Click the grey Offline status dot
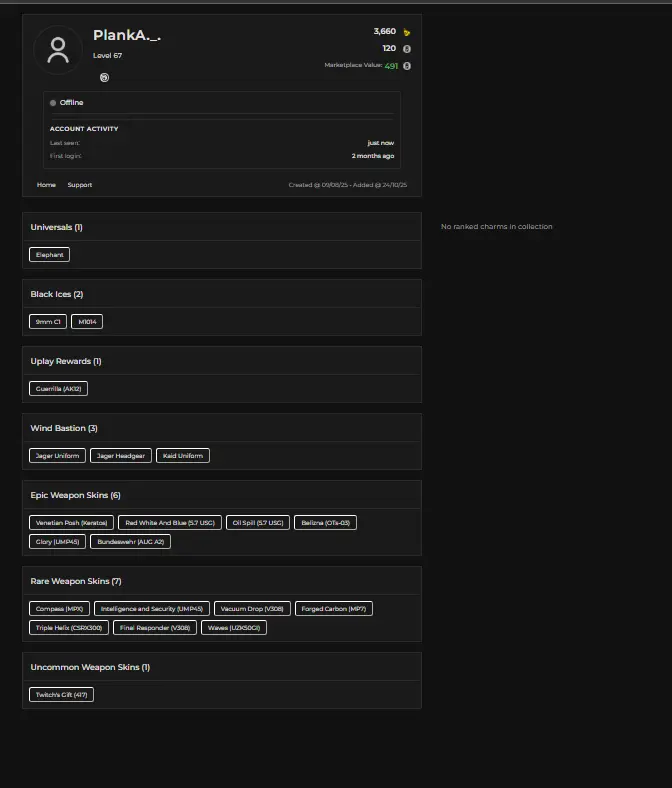Image resolution: width=672 pixels, height=788 pixels. [x=53, y=103]
